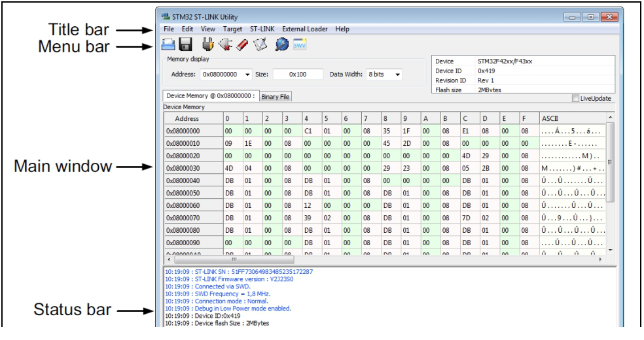This screenshot has height=340, width=644.
Task: Enable the LiveUpdate checkbox
Action: click(x=575, y=98)
